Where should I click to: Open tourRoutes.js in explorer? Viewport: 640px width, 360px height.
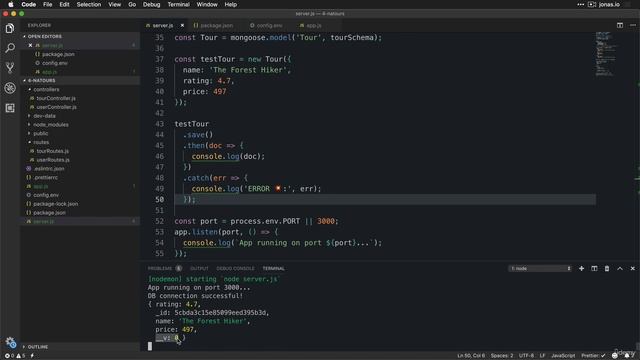click(52, 151)
